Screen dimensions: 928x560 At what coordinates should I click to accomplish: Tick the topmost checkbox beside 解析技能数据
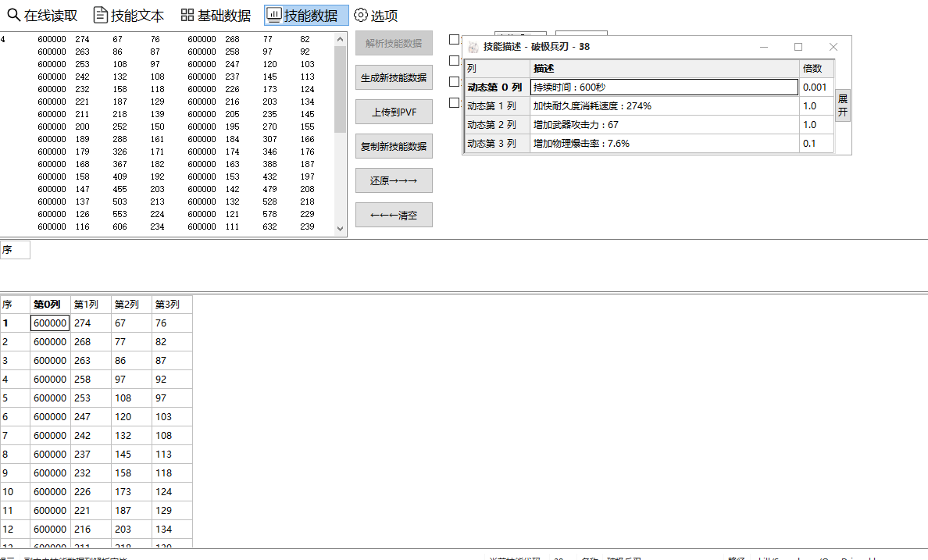(454, 40)
